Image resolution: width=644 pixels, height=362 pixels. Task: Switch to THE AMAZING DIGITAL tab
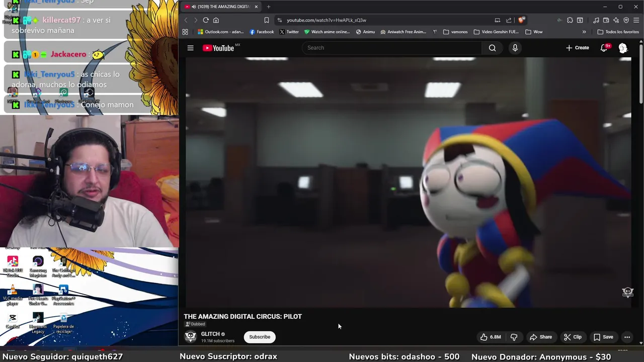pyautogui.click(x=221, y=7)
